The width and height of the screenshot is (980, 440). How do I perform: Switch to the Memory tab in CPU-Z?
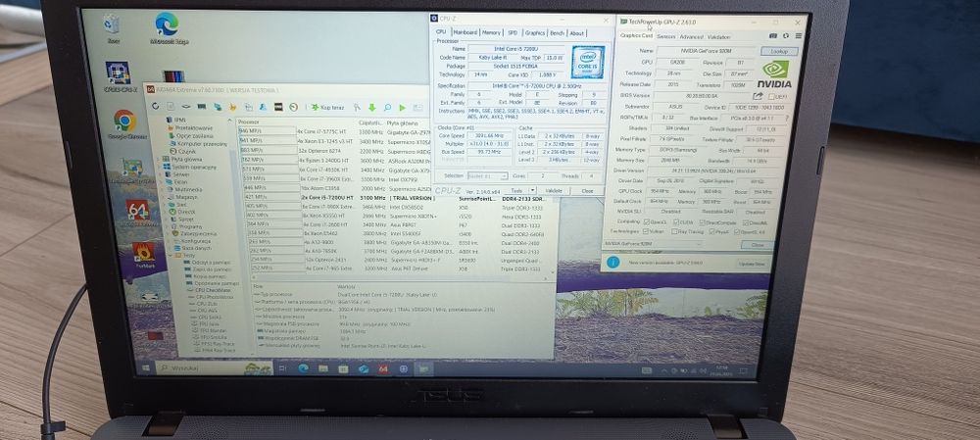coord(491,32)
